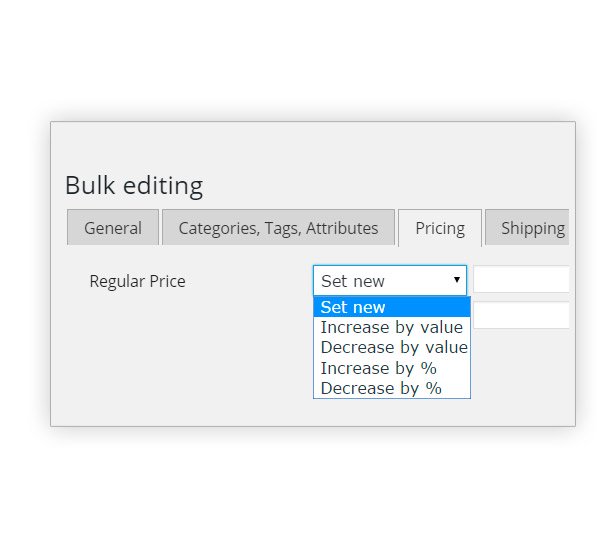Click the small dropdown arrow beside Set new
Image resolution: width=600 pixels, height=537 pixels.
pyautogui.click(x=457, y=281)
